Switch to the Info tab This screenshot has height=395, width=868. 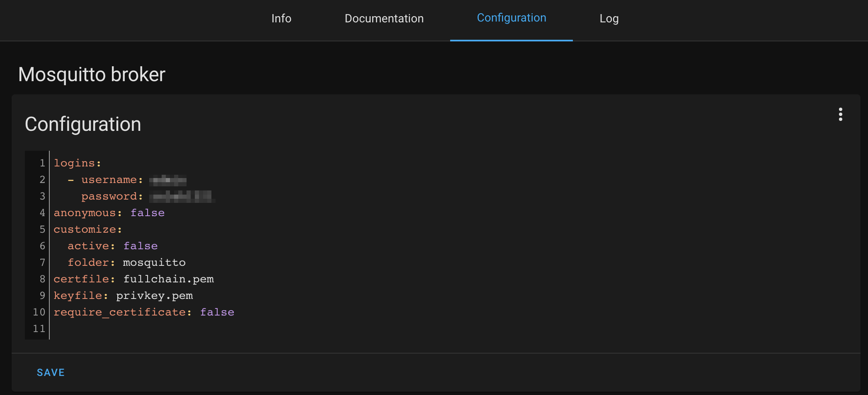281,19
